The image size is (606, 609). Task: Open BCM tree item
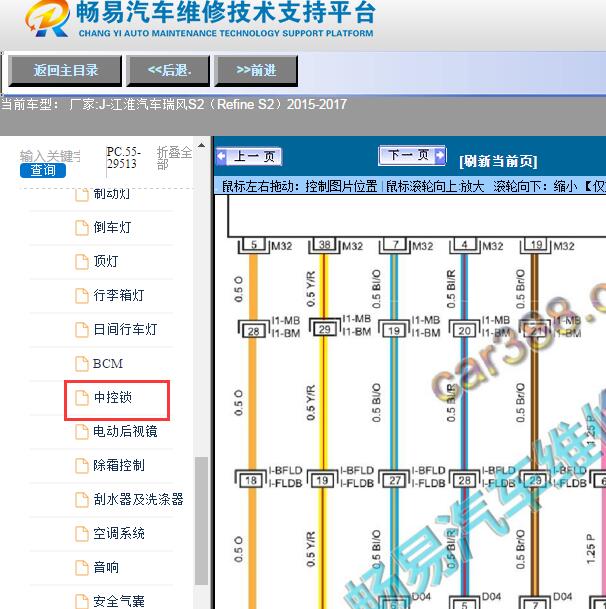pos(108,364)
